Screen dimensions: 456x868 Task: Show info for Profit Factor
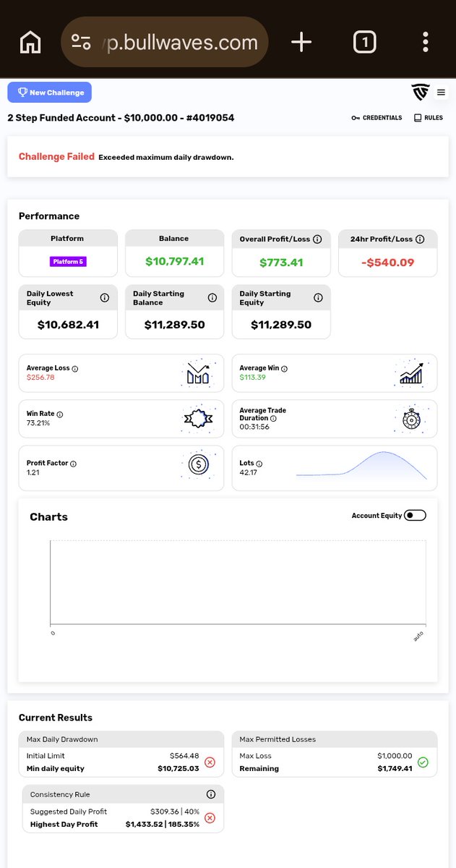pos(73,464)
